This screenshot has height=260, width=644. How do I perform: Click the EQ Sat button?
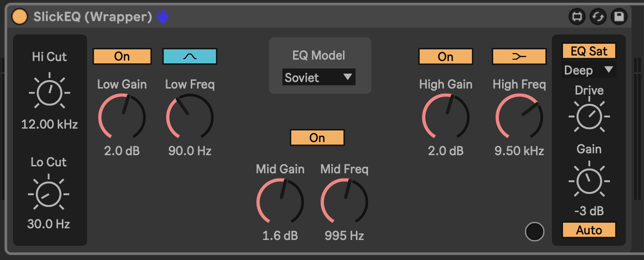[x=589, y=51]
